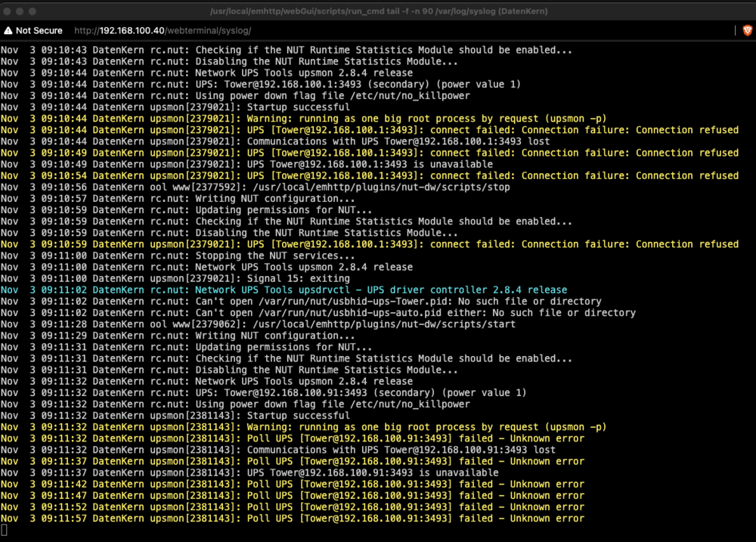Close the window with the first traffic-light button
Image resolution: width=756 pixels, height=542 pixels.
pos(8,11)
